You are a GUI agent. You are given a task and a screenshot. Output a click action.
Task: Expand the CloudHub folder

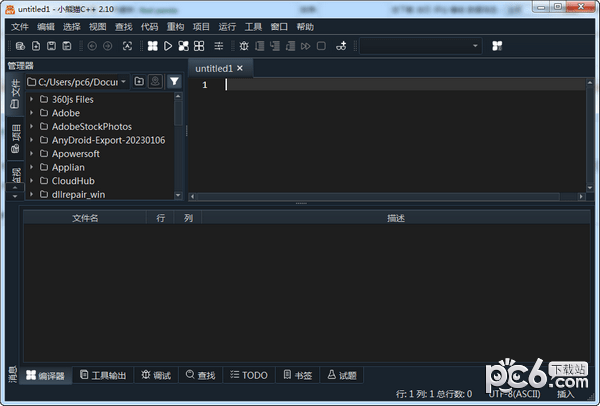31,181
